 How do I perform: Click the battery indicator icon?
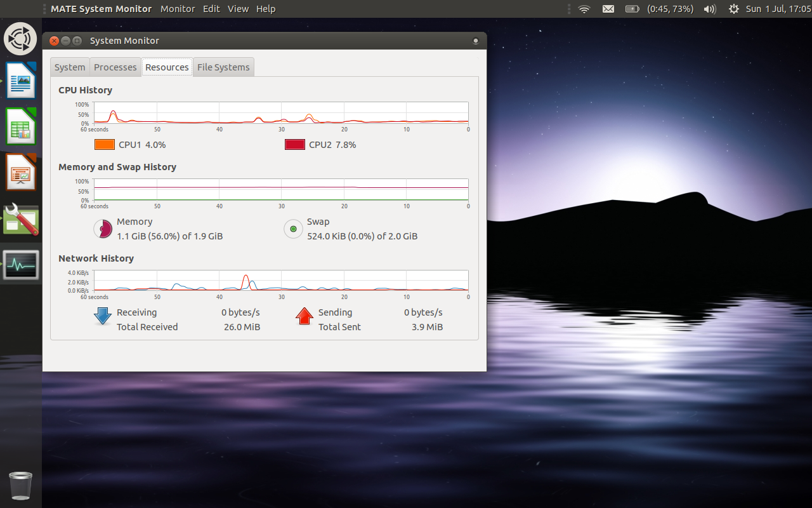click(632, 9)
